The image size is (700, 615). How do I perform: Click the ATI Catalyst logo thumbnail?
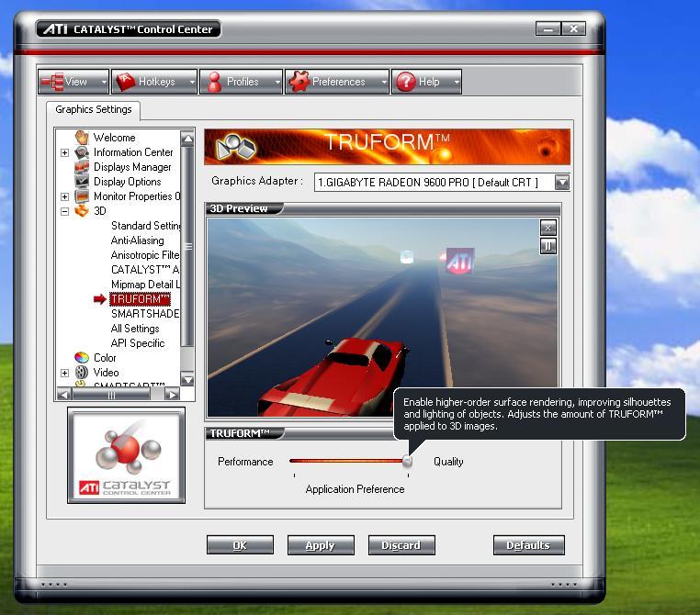point(127,455)
